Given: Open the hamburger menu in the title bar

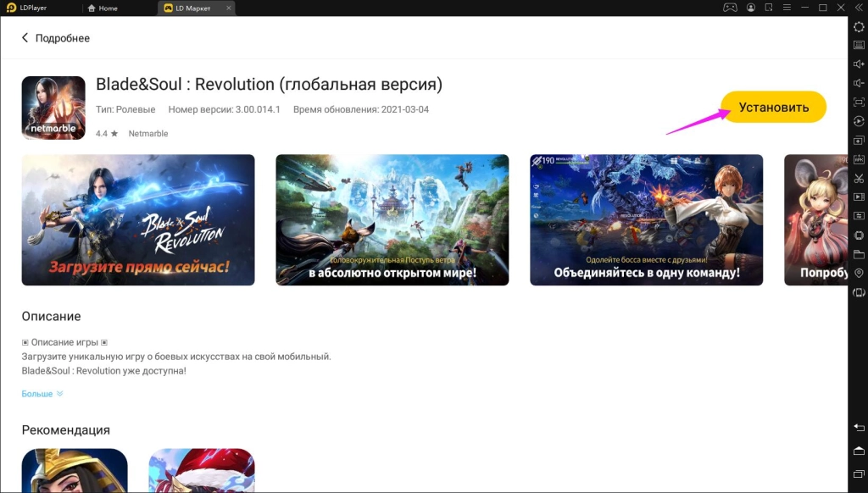Looking at the screenshot, I should 787,7.
